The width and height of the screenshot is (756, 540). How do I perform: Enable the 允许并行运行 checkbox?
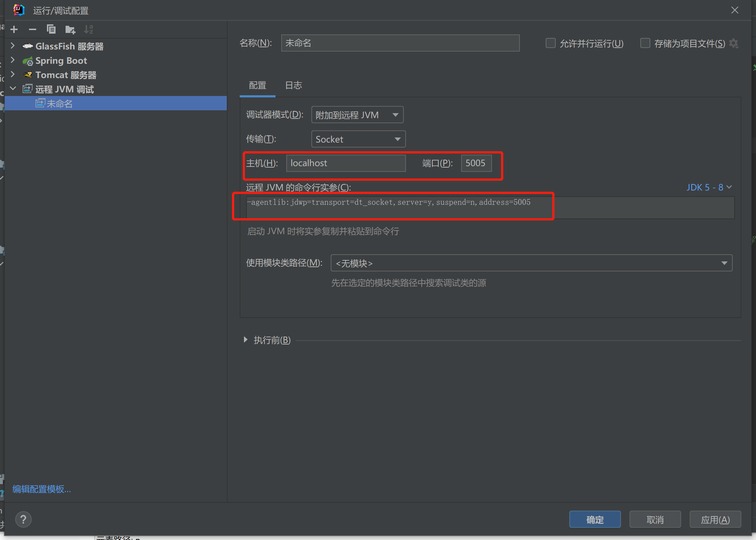(x=550, y=43)
